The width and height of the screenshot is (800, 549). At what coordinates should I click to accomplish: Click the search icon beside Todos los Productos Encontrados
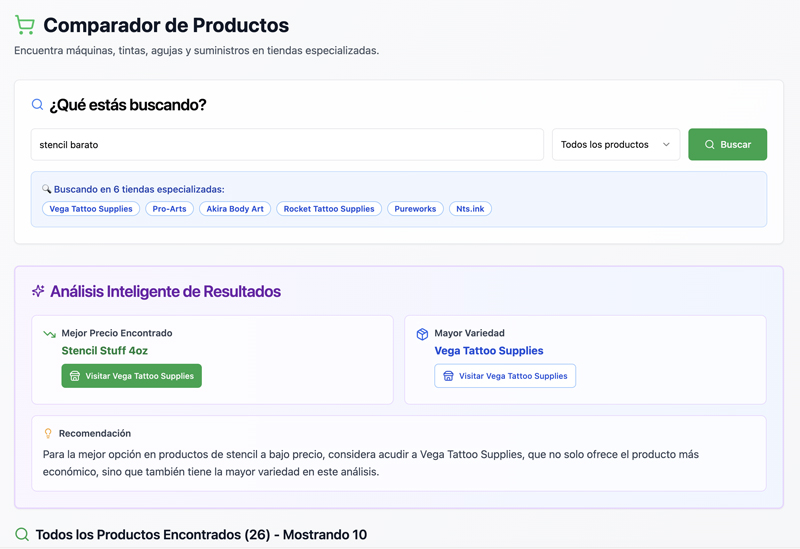(x=22, y=535)
